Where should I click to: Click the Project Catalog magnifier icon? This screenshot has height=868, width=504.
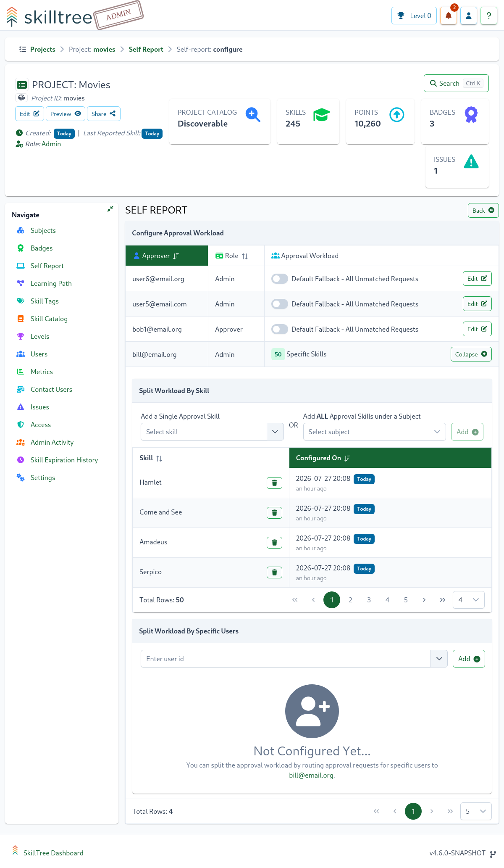click(x=253, y=114)
